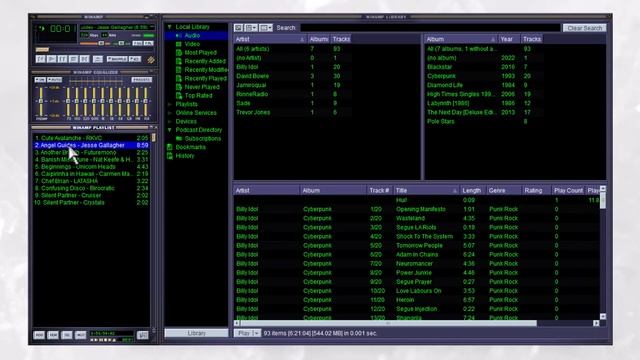Click the Clear Search button
640x360 pixels.
click(584, 28)
